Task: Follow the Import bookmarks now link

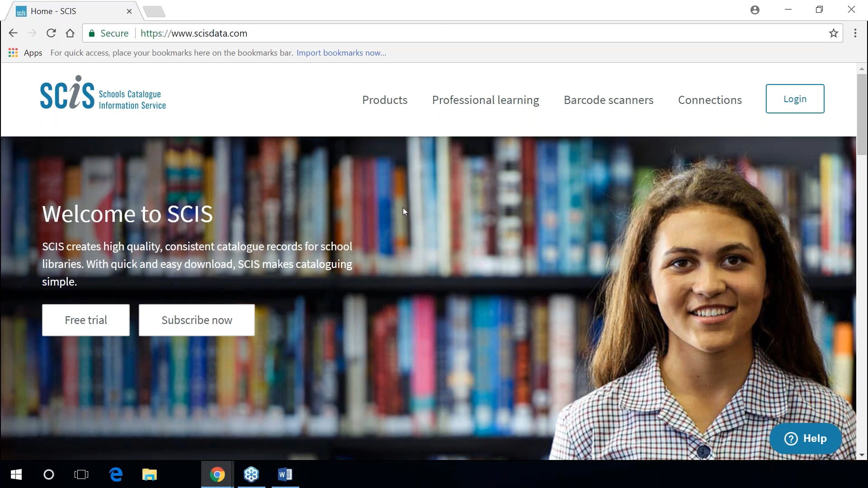Action: [341, 52]
